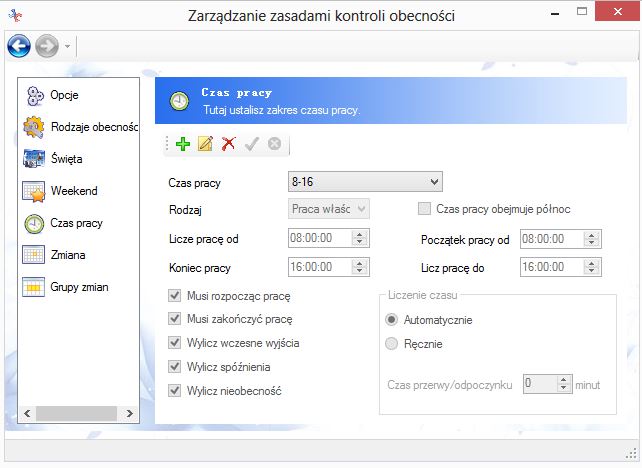Click the Czas pracy sidebar entry
This screenshot has width=642, height=468.
[76, 223]
